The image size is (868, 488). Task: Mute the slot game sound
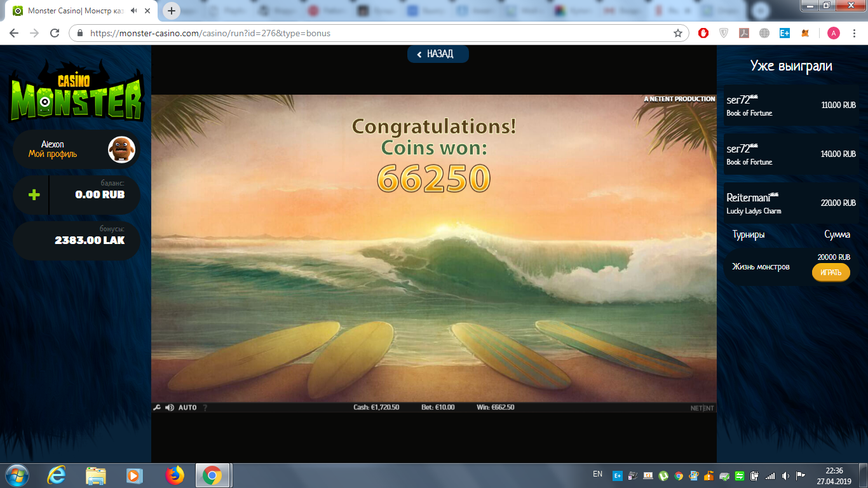coord(169,407)
